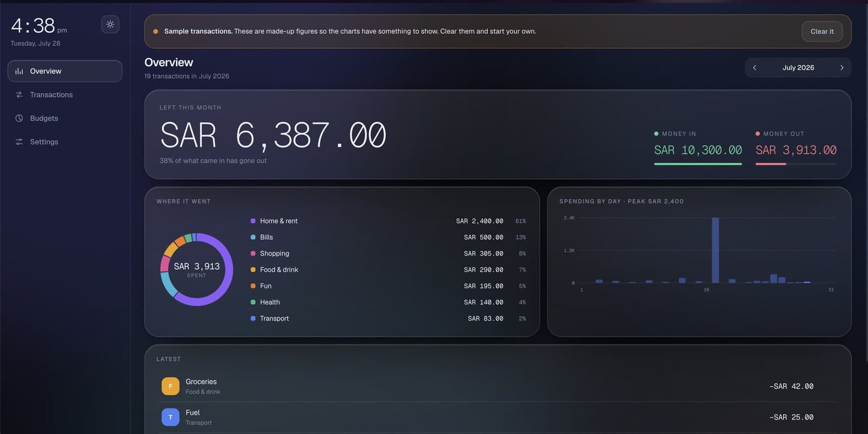Click the green Money In indicator dot
Screen dimensions: 868x434
click(x=656, y=133)
